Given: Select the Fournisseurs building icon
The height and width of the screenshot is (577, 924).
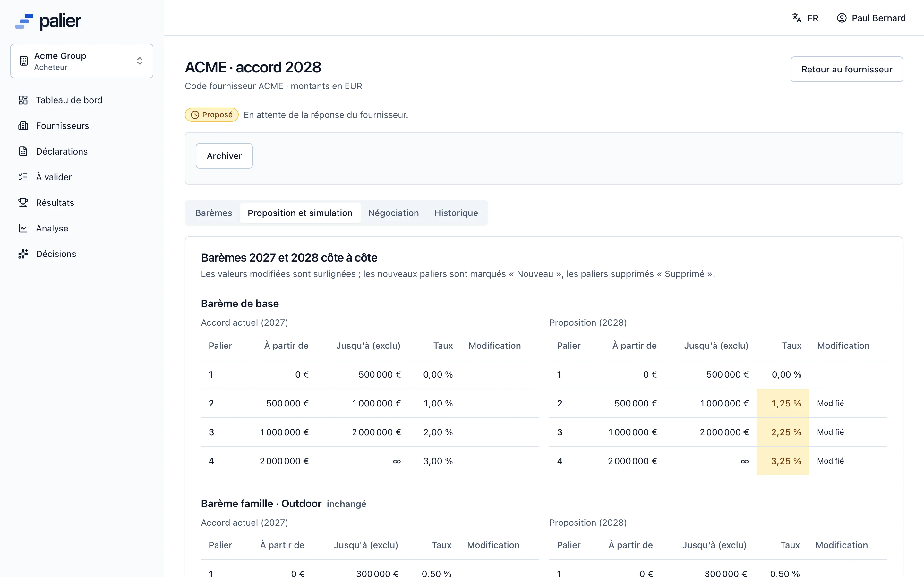Looking at the screenshot, I should coord(23,126).
